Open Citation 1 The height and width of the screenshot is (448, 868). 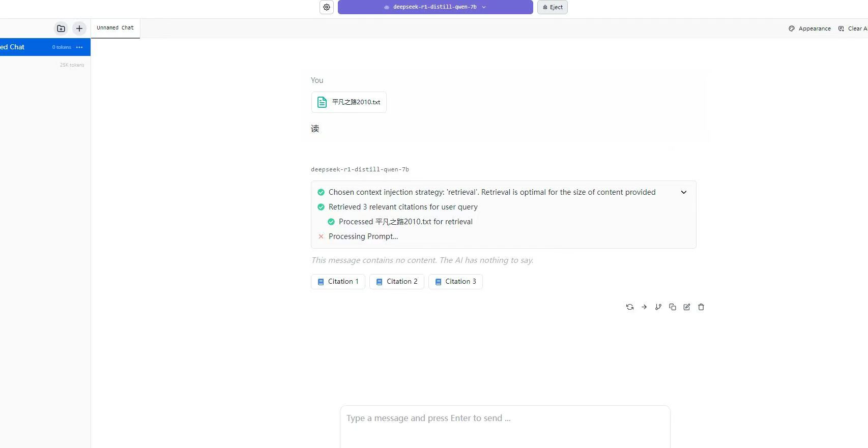click(338, 282)
